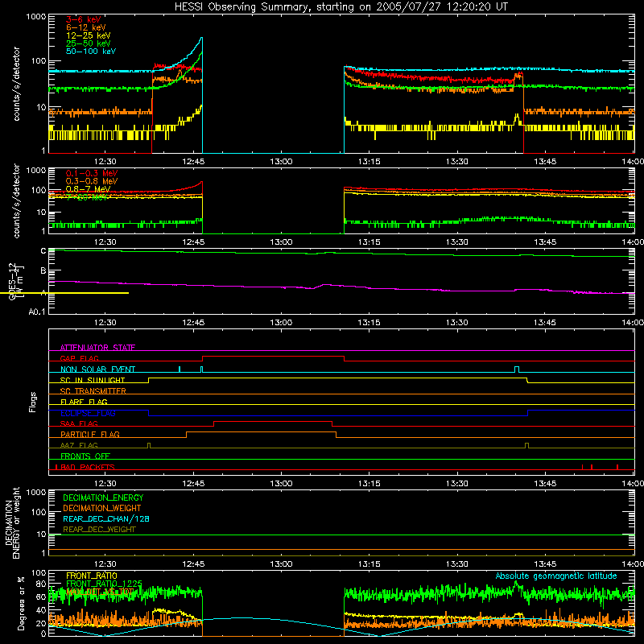Click the 'FRONT_RATIO_1225' legend label
This screenshot has height=644, width=644.
click(104, 583)
